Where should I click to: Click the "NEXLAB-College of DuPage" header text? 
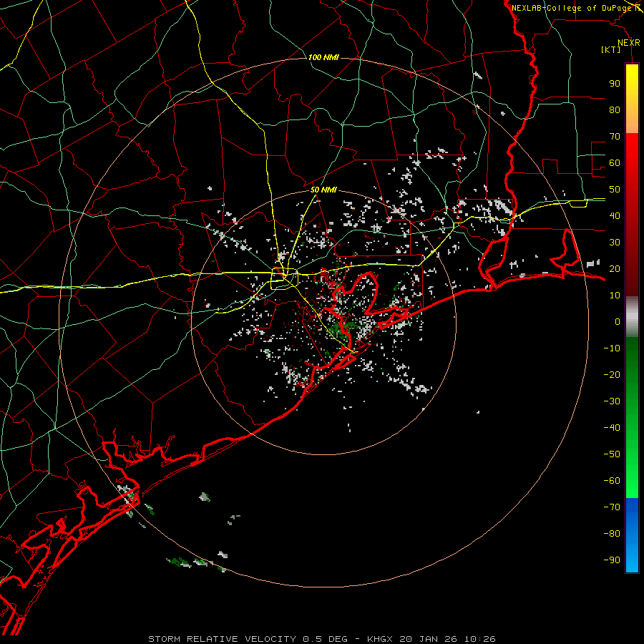pyautogui.click(x=571, y=8)
